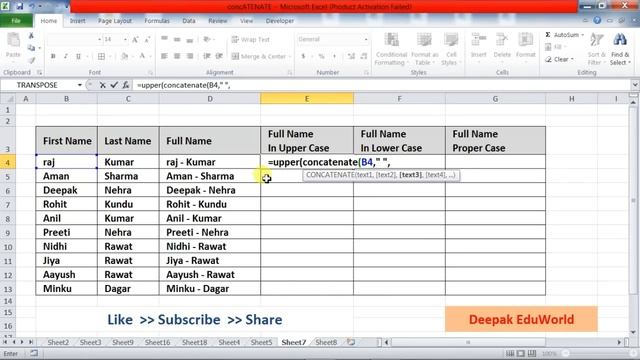Switch to the Page Layout ribbon tab
Viewport: 640px width, 360px height.
[x=115, y=21]
